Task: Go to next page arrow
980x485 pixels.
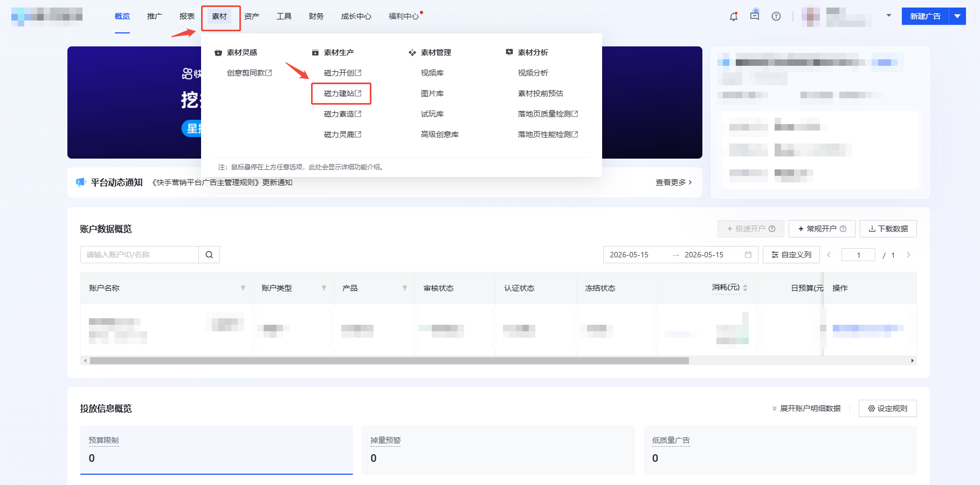Action: (x=908, y=255)
